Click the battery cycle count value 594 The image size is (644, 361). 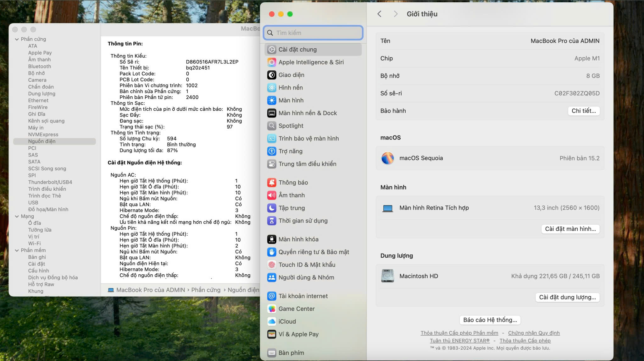(x=172, y=139)
